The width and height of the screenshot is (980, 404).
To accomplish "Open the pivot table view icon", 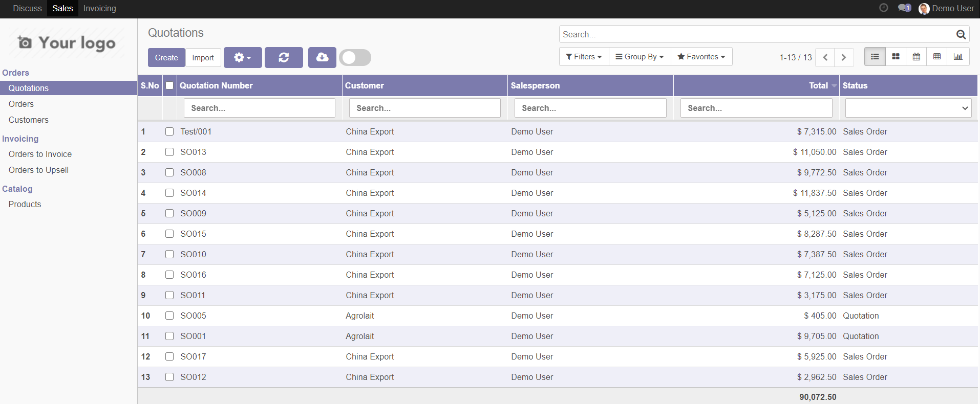I will click(x=936, y=57).
